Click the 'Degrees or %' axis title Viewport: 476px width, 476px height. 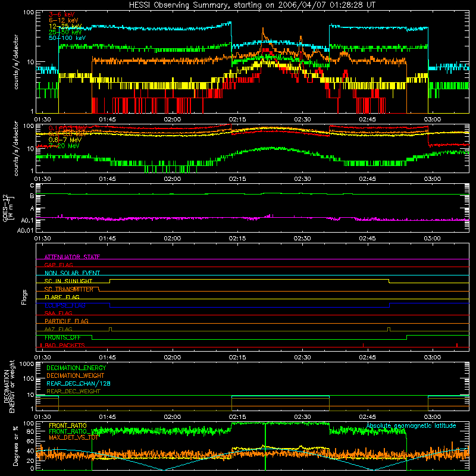[15, 446]
